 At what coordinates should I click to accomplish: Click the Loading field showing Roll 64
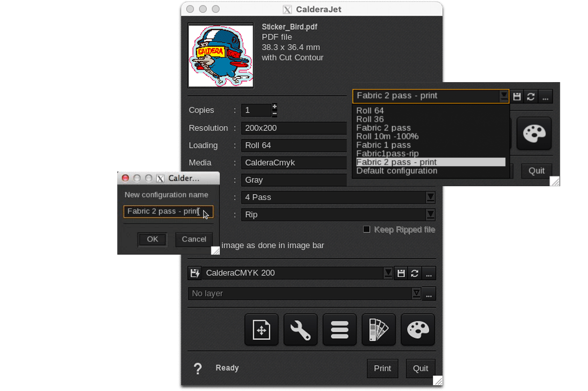point(294,145)
